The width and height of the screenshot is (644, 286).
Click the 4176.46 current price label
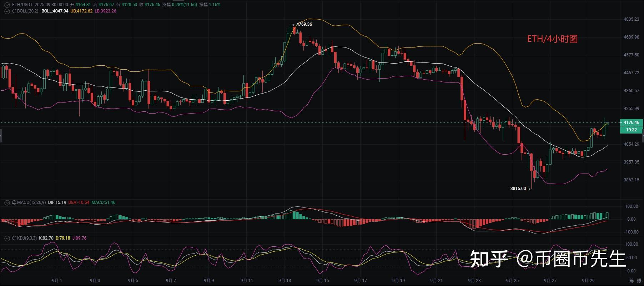point(631,122)
